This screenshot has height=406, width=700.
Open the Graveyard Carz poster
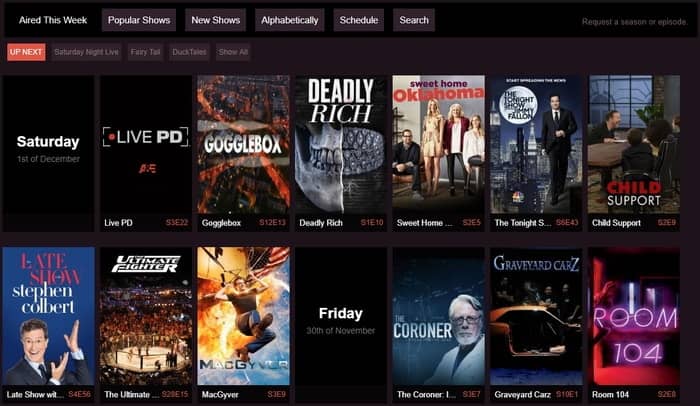536,316
